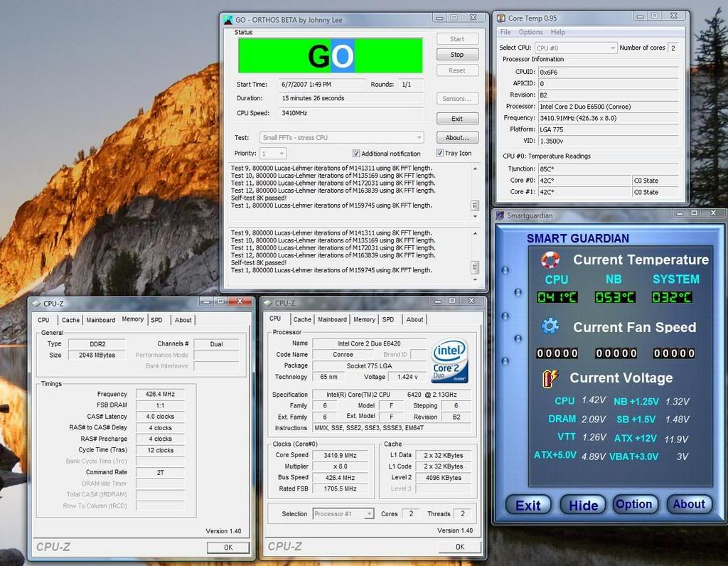The image size is (728, 566).
Task: Click the Smartguardian title bar icon
Action: click(x=500, y=215)
